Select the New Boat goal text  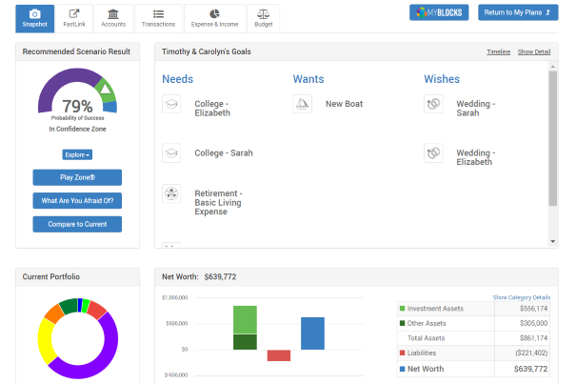click(344, 104)
